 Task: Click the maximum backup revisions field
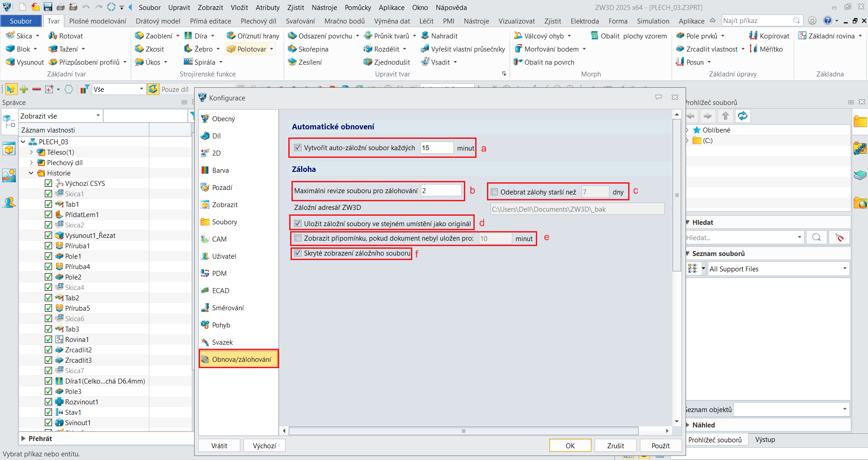(x=440, y=191)
